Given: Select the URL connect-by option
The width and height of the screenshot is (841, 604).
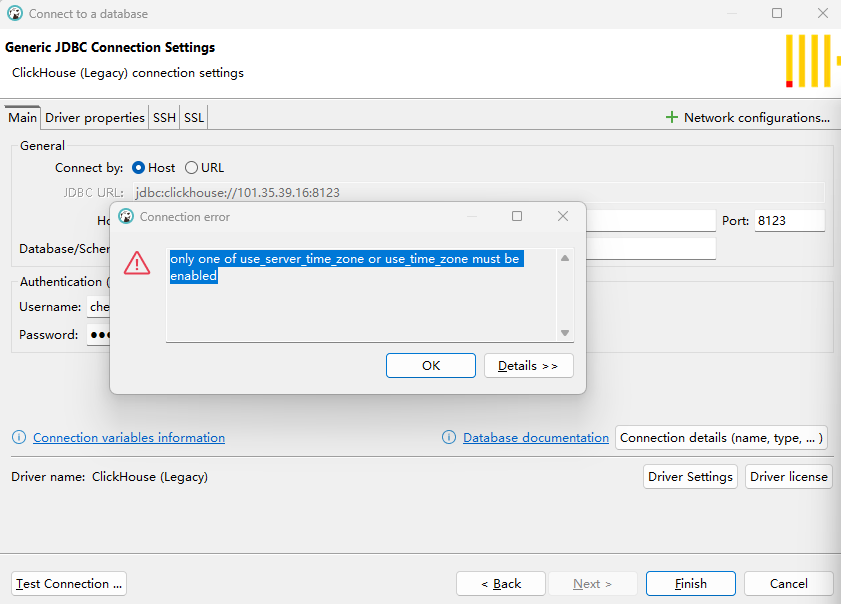Looking at the screenshot, I should 191,167.
